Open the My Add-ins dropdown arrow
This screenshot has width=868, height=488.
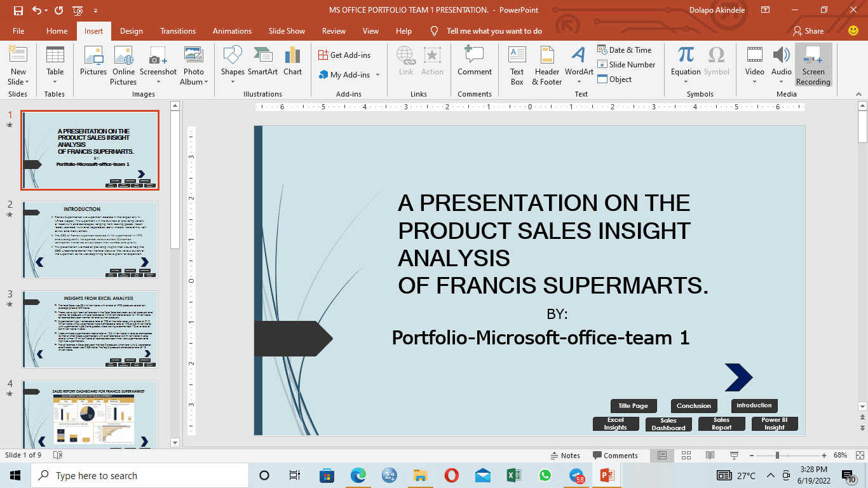click(x=377, y=75)
